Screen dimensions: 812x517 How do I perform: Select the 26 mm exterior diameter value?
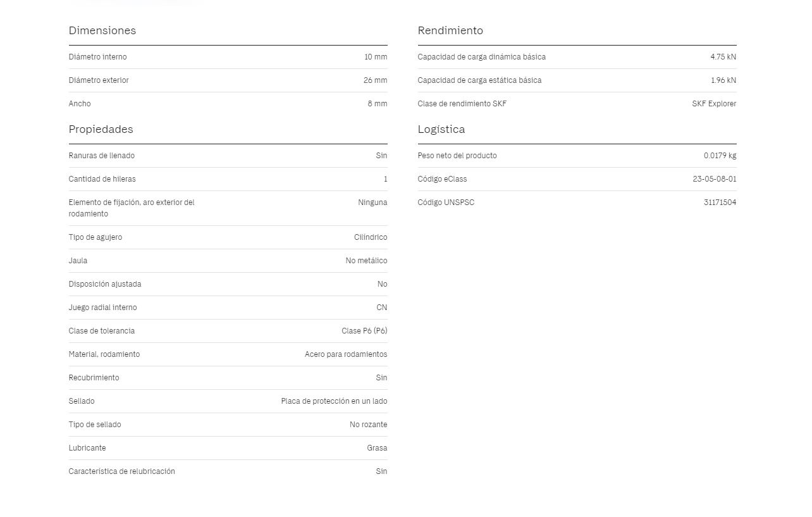tap(376, 80)
